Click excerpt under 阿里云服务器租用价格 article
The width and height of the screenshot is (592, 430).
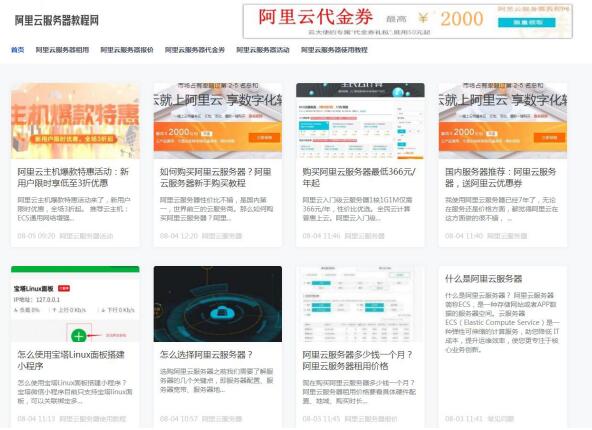coord(359,391)
